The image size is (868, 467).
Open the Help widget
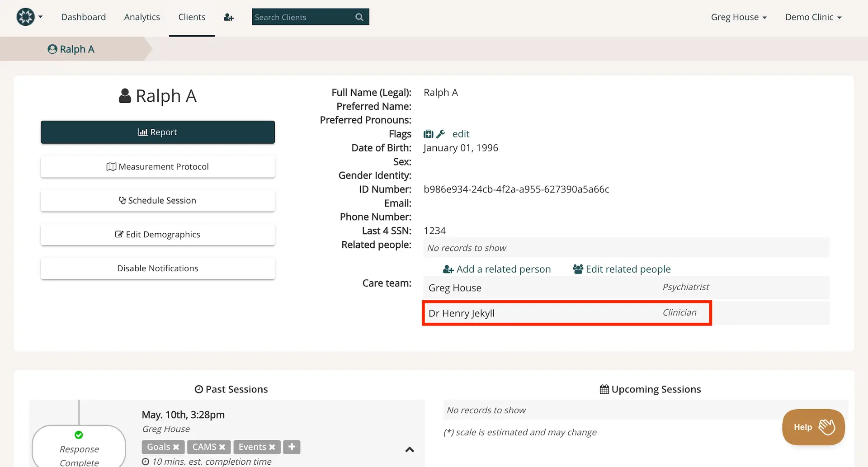click(813, 427)
